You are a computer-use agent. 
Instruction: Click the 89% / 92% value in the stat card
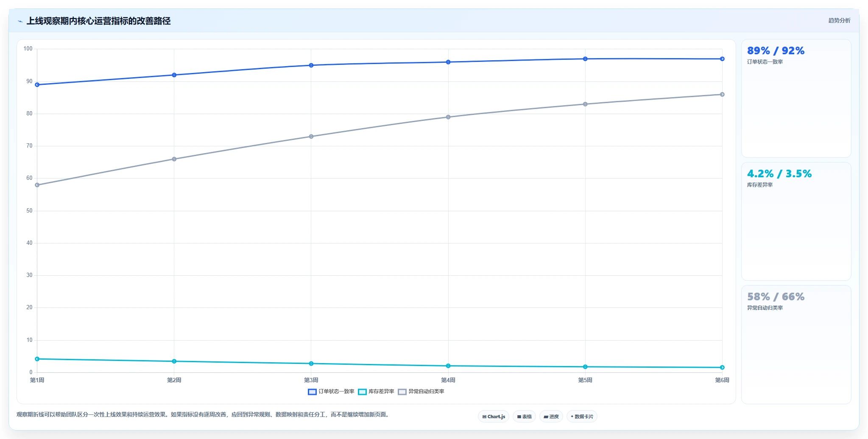coord(776,51)
